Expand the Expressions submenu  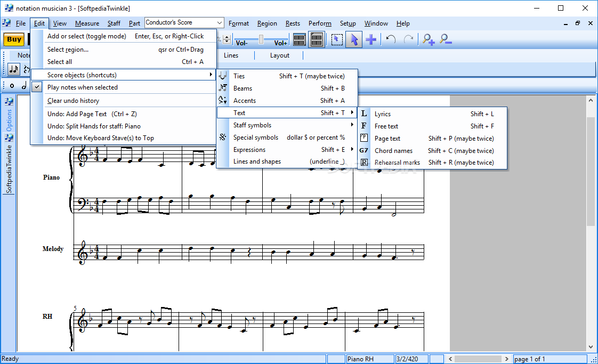(x=287, y=150)
